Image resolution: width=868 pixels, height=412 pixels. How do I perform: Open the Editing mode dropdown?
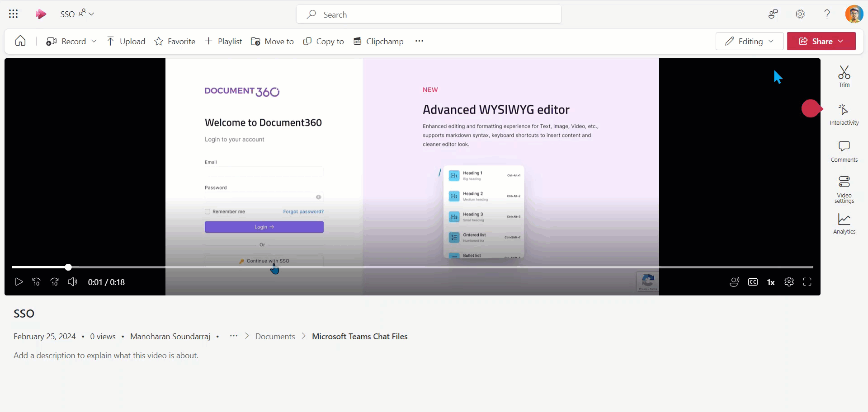[x=750, y=41]
